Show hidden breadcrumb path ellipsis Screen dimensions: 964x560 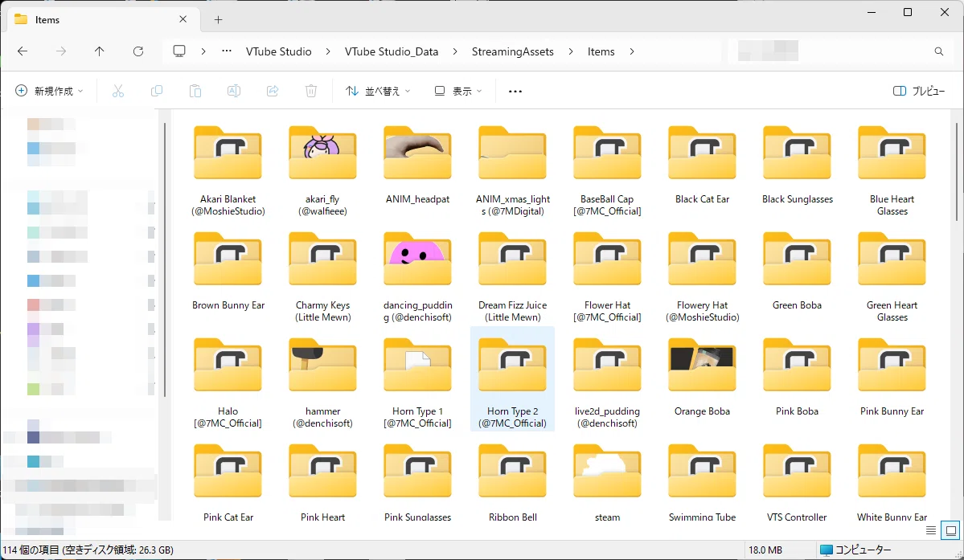pos(227,51)
